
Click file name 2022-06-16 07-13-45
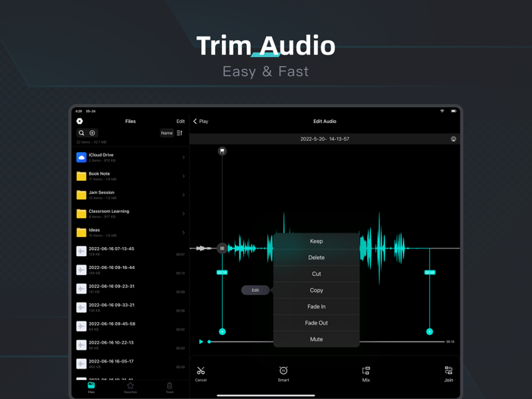coord(111,249)
